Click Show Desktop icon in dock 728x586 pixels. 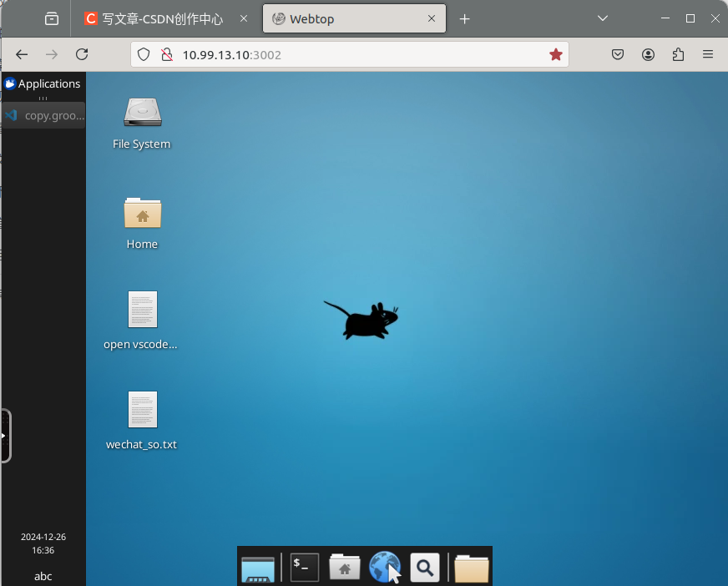[258, 568]
